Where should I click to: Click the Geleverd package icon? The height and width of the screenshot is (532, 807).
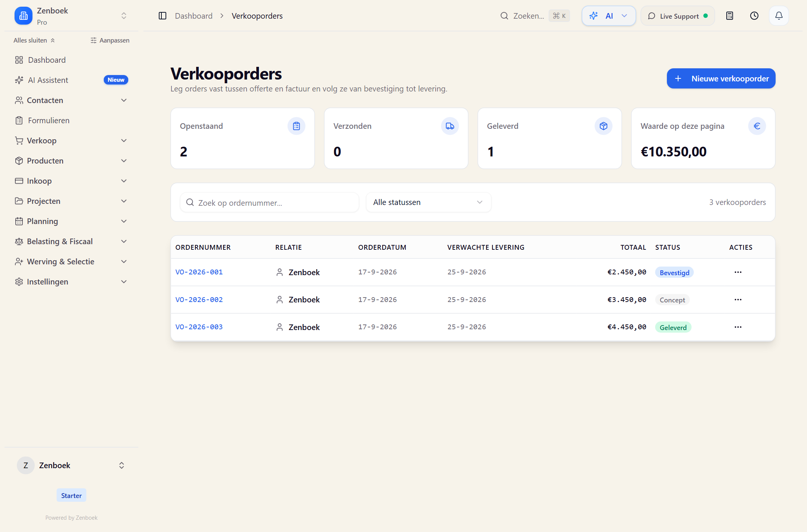[x=603, y=126]
